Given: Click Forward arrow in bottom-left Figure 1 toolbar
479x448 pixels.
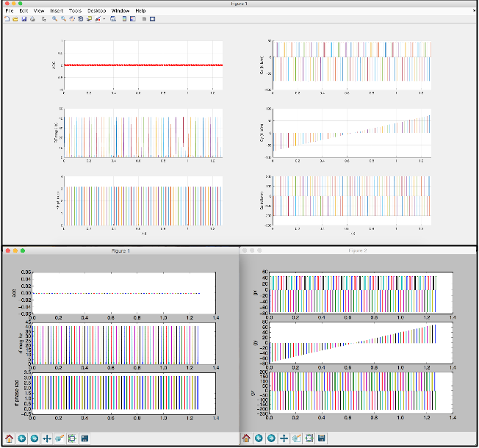Looking at the screenshot, I should point(34,439).
